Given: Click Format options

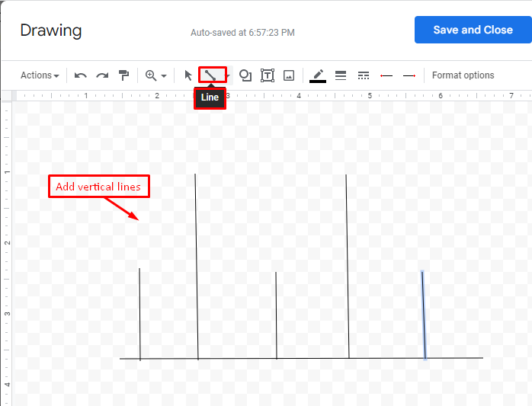Looking at the screenshot, I should 463,75.
